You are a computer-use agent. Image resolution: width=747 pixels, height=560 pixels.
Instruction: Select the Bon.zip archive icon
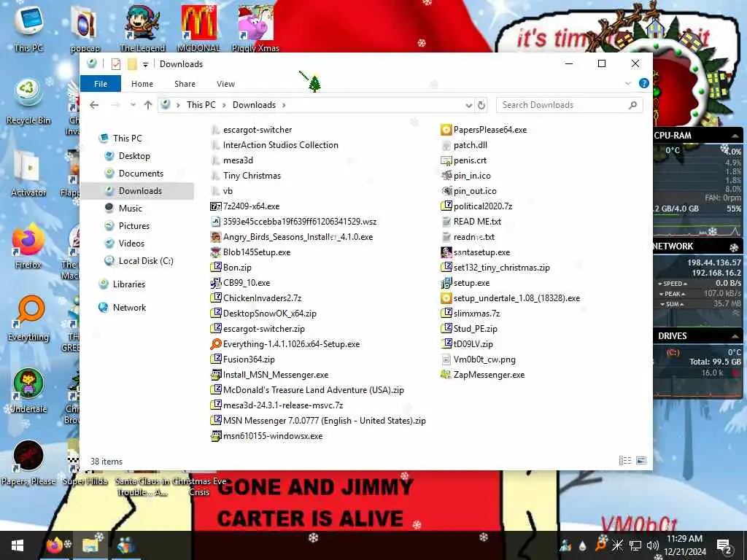(216, 267)
